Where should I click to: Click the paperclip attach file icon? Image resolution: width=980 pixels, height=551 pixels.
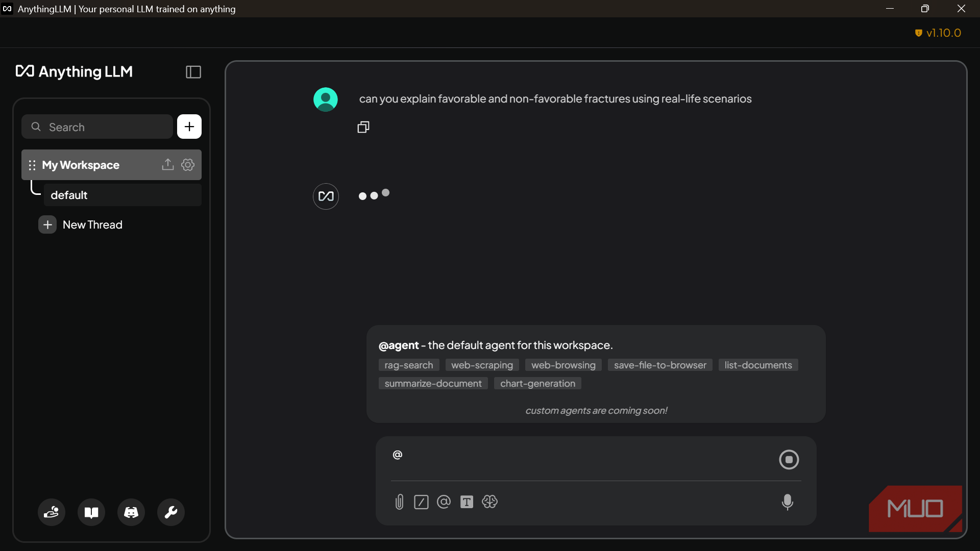(x=399, y=502)
